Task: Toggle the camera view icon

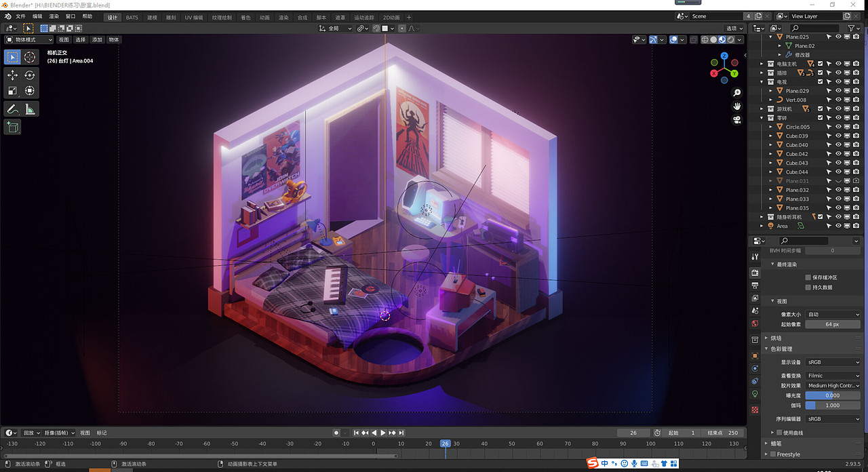Action: point(737,120)
